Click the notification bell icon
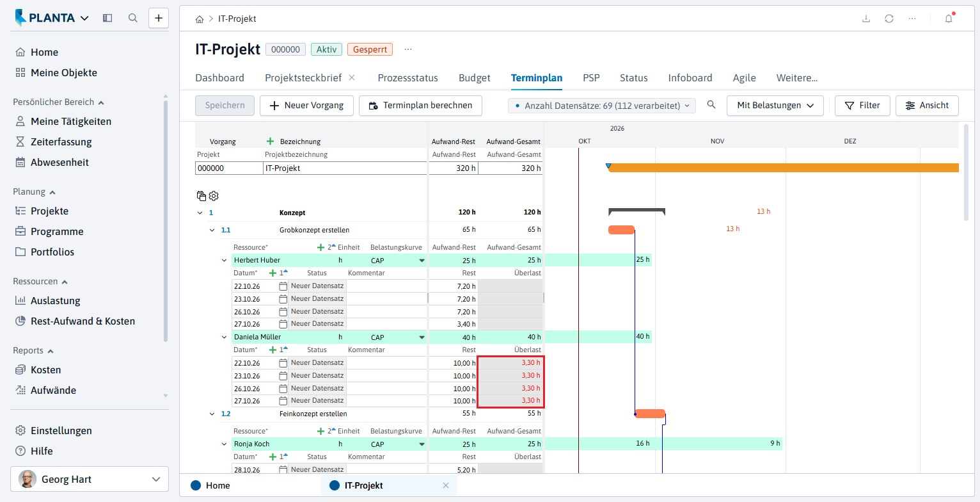 click(949, 19)
